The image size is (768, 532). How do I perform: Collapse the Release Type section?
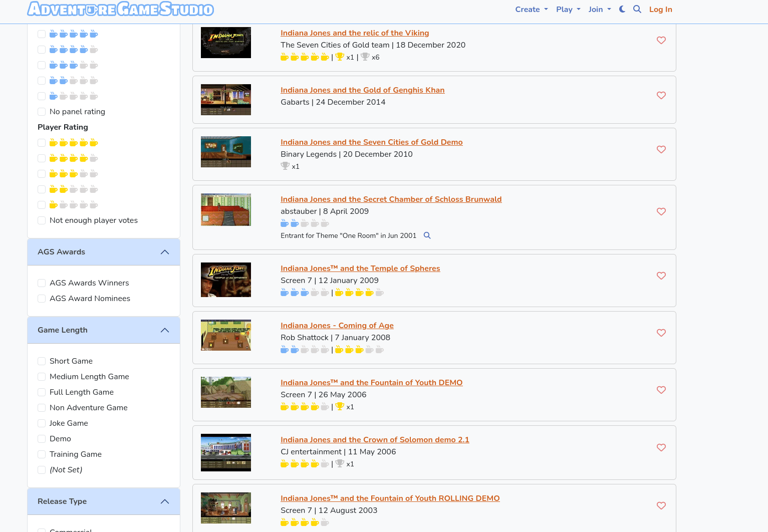165,501
